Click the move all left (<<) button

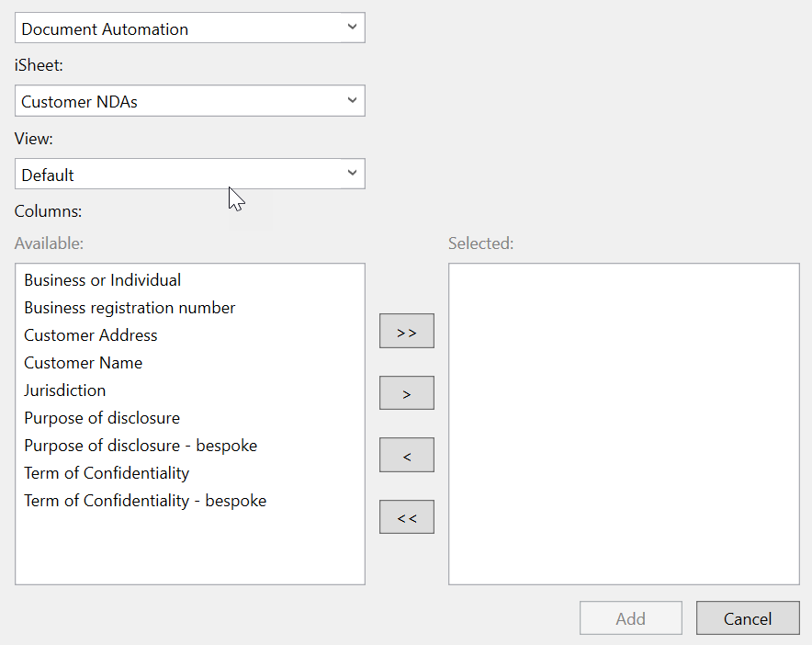[406, 517]
